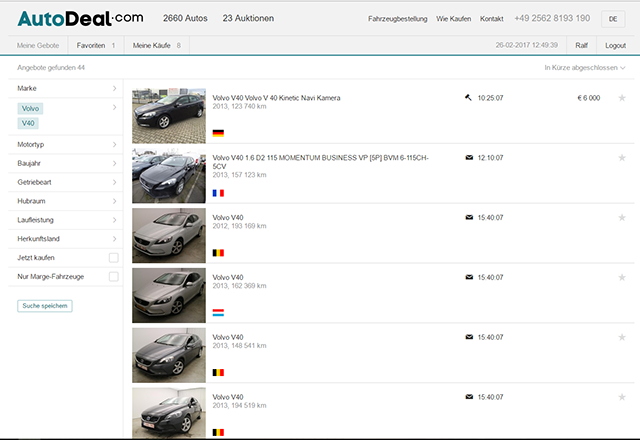Open the Meine Käufe tab
The width and height of the screenshot is (640, 440).
157,45
